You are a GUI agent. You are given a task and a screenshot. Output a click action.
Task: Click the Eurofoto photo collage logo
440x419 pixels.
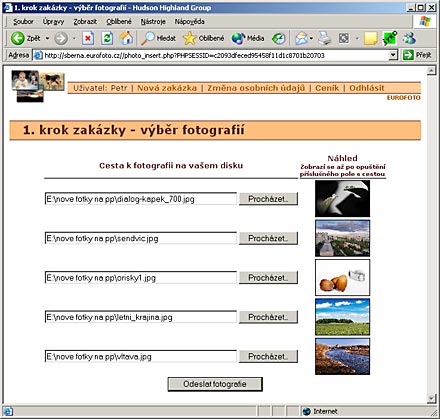point(38,86)
